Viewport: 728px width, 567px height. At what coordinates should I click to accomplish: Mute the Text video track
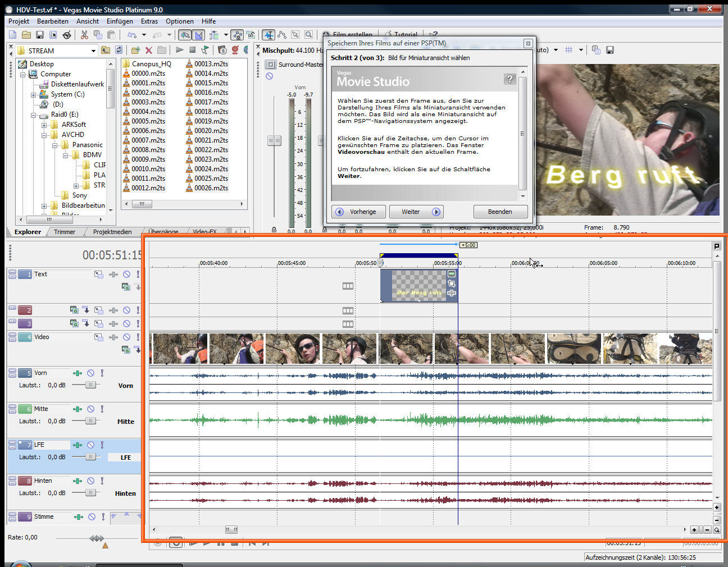point(127,275)
